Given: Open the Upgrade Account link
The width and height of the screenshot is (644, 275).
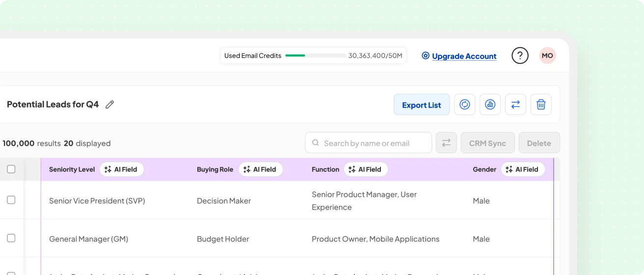Looking at the screenshot, I should coord(464,56).
